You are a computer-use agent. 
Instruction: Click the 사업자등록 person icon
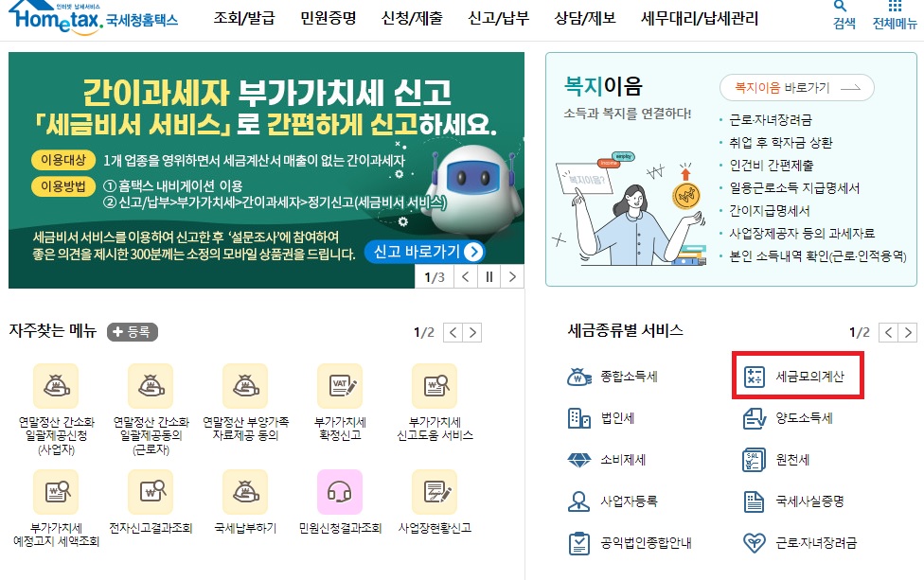[x=578, y=501]
